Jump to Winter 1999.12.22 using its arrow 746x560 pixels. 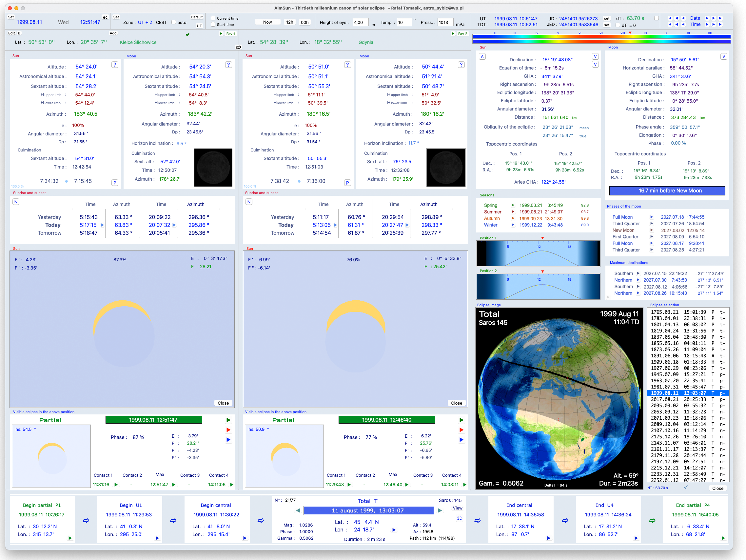[513, 225]
